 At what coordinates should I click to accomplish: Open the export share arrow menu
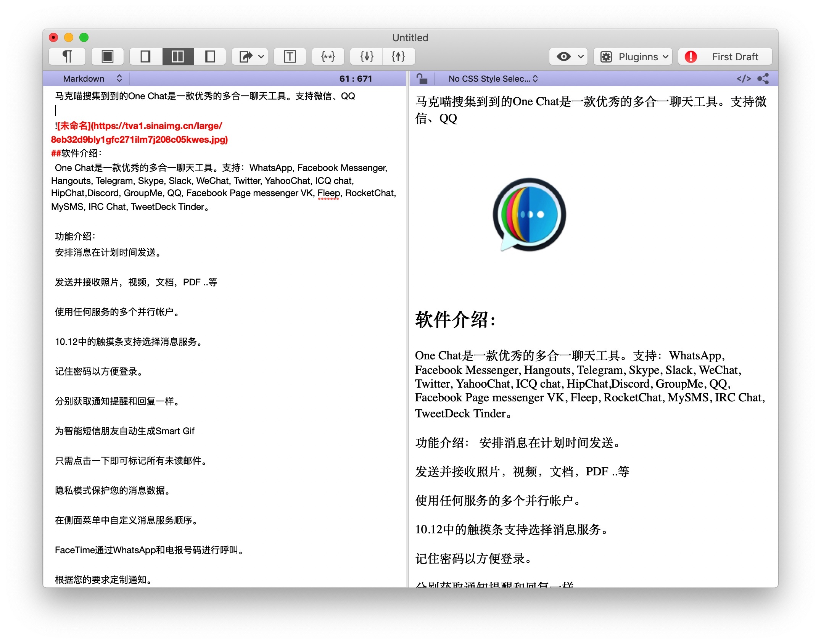[250, 56]
